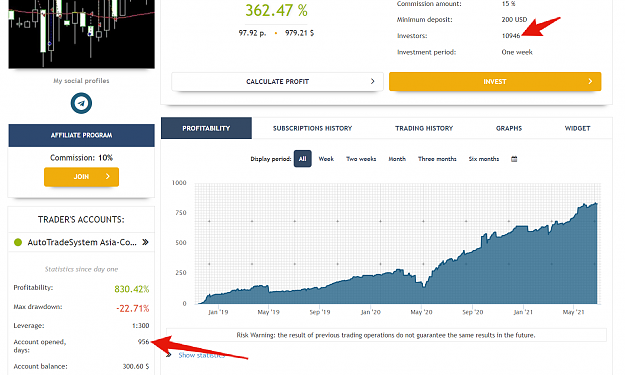
Task: Click the 10946 investors count
Action: pyautogui.click(x=511, y=35)
